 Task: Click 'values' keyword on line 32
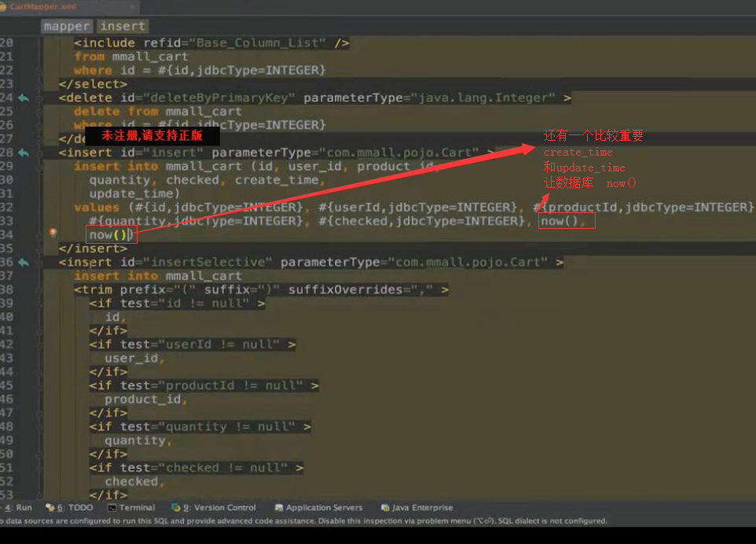(97, 208)
